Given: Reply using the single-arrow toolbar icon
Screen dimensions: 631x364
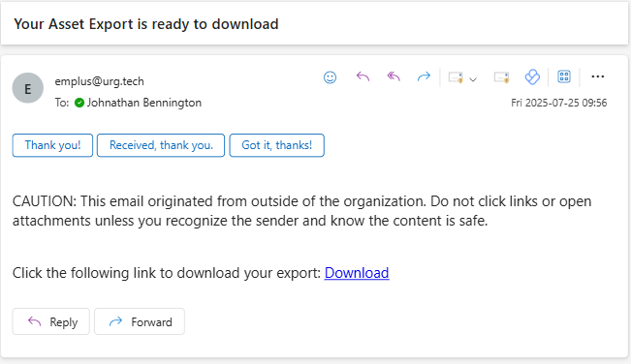Looking at the screenshot, I should point(363,76).
